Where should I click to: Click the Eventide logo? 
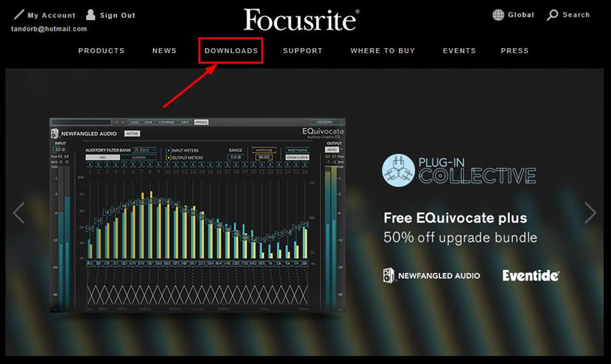pos(531,276)
